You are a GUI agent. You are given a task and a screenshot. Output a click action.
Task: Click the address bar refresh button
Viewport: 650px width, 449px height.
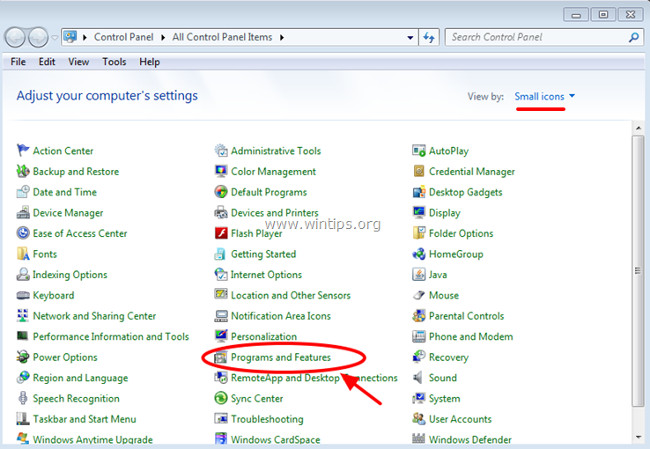(x=430, y=38)
